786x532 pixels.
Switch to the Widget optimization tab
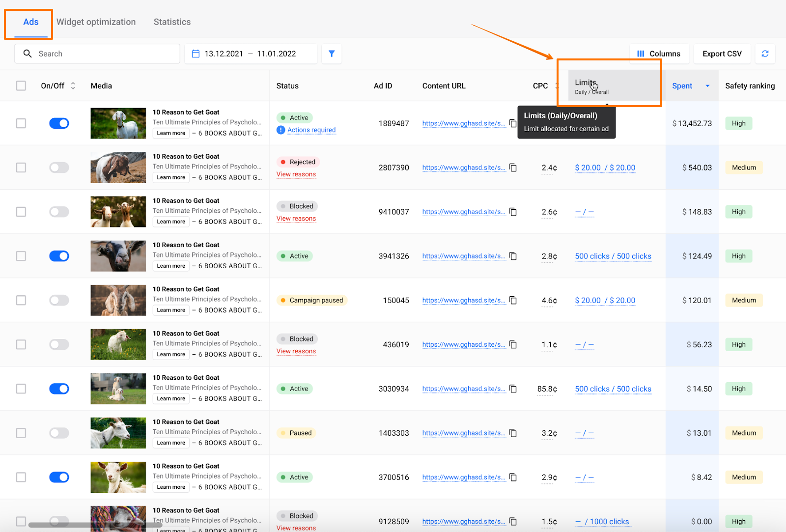(96, 22)
